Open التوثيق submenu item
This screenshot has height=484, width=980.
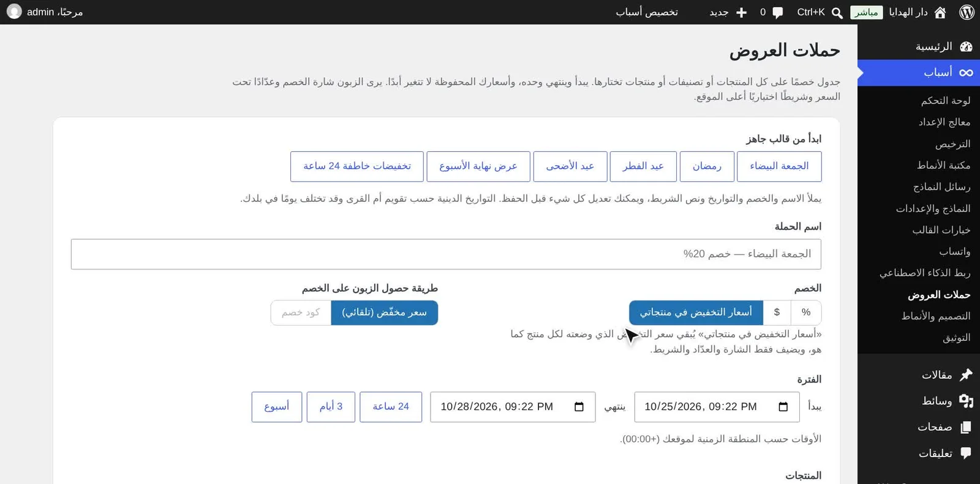[956, 338]
